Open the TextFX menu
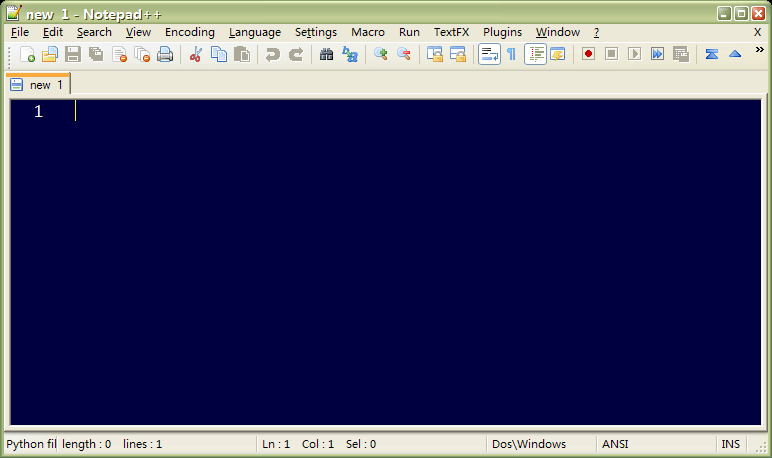The image size is (772, 458). [451, 32]
